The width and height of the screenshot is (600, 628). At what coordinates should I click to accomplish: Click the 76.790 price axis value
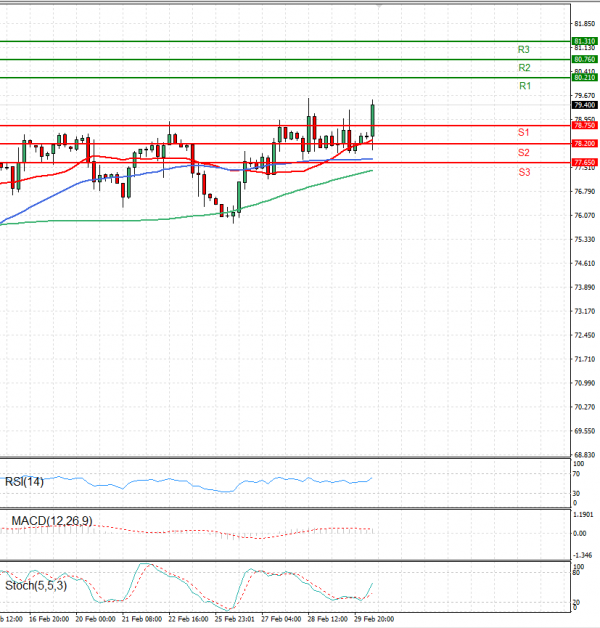tap(584, 191)
